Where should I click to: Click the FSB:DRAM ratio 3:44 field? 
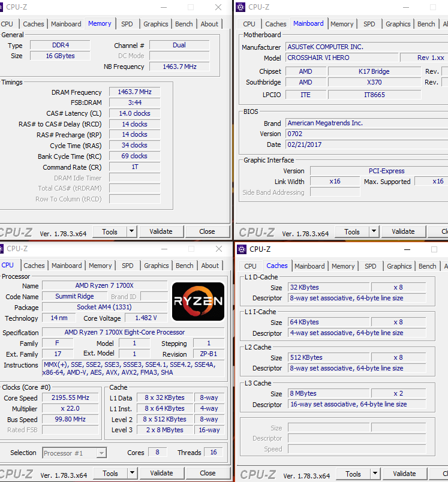point(135,103)
